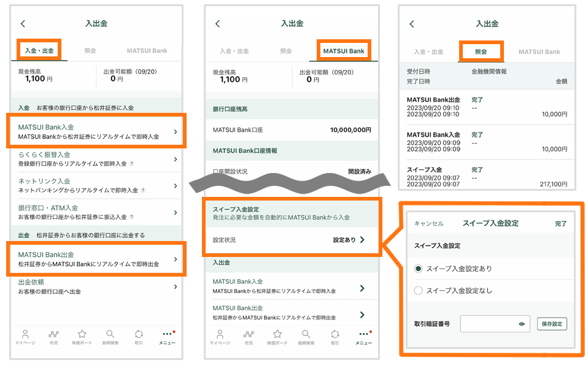Open MATSUI Bank出金 chevron in middle panel

click(362, 315)
